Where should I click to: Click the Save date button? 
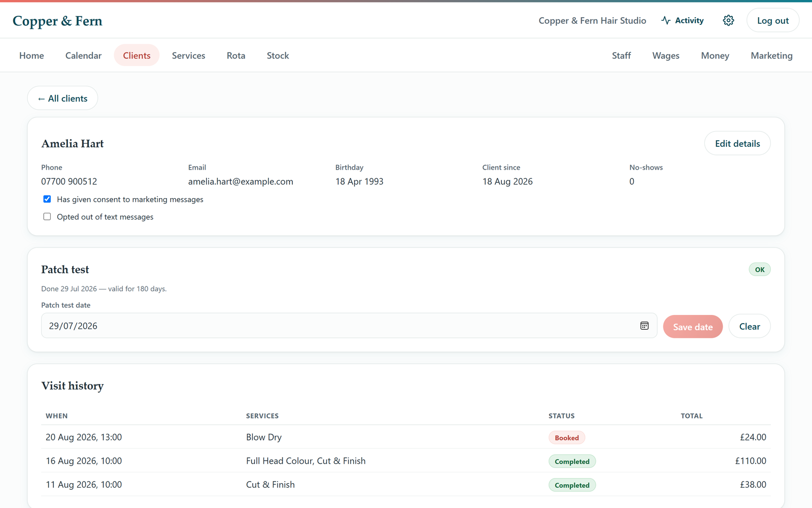pos(693,327)
